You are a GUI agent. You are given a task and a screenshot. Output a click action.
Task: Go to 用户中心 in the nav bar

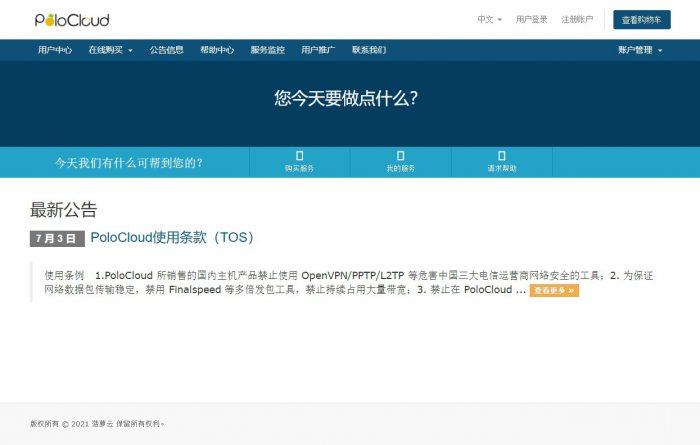55,50
